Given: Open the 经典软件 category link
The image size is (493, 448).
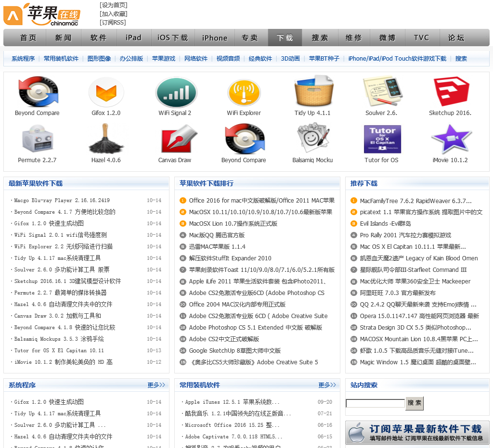Looking at the screenshot, I should [x=260, y=58].
